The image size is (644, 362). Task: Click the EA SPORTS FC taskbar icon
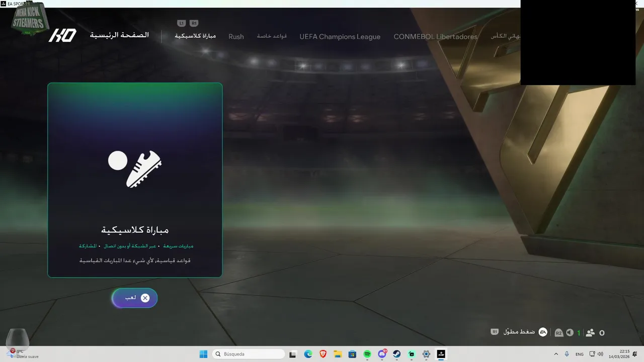441,354
